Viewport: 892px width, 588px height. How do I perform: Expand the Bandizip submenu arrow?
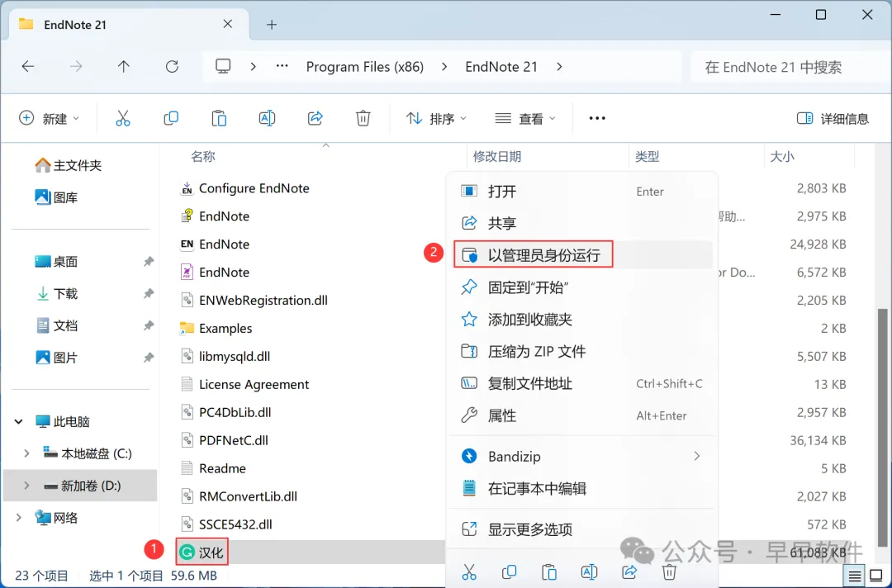(697, 456)
